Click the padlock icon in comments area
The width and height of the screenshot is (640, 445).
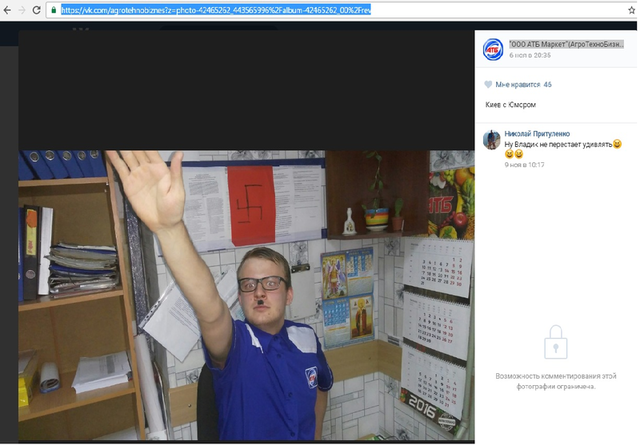555,344
